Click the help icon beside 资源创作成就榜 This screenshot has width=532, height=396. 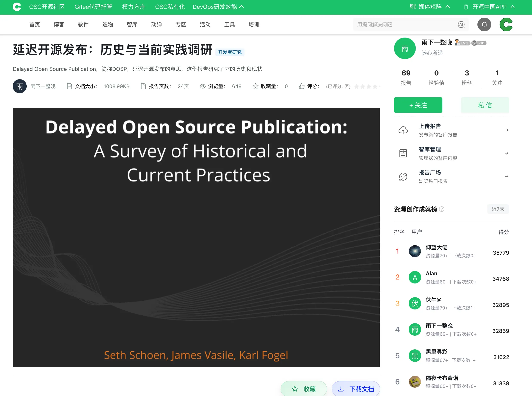coord(442,209)
